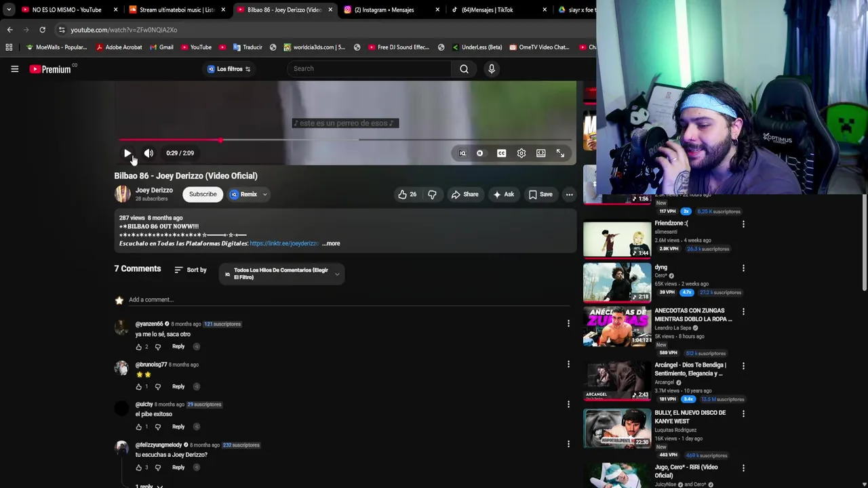Expand the Remix dropdown arrow
The width and height of the screenshot is (868, 488).
265,195
